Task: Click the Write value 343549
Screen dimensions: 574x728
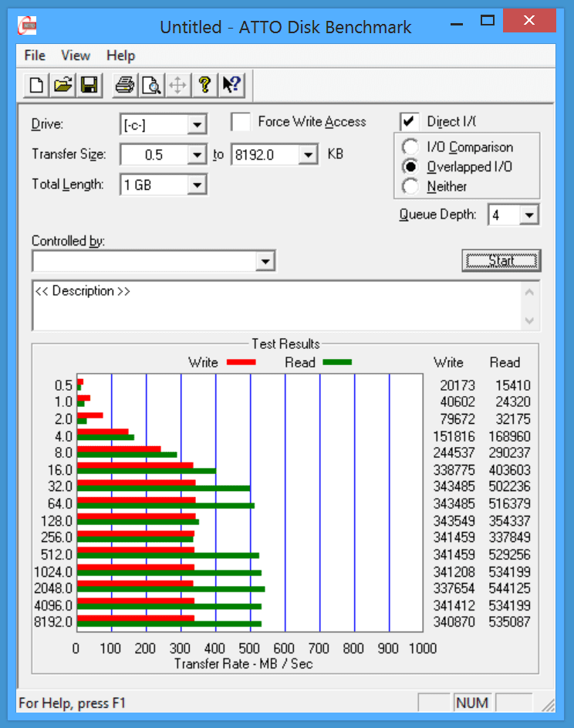Action: [x=454, y=521]
